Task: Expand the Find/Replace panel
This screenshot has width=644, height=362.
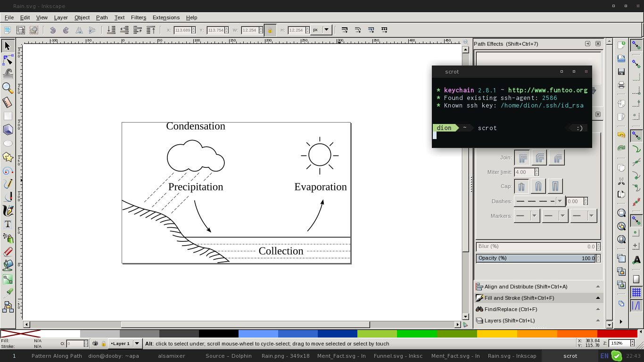Action: click(x=538, y=309)
